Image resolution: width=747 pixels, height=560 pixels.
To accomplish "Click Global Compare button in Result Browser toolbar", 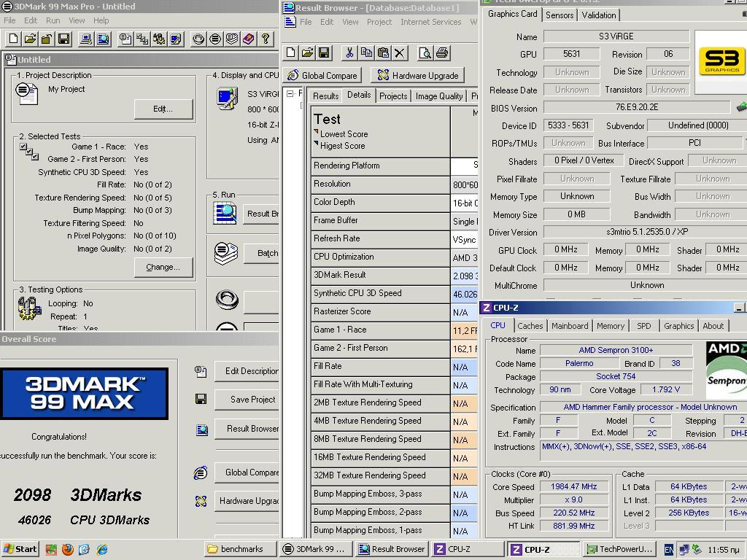I will point(322,75).
